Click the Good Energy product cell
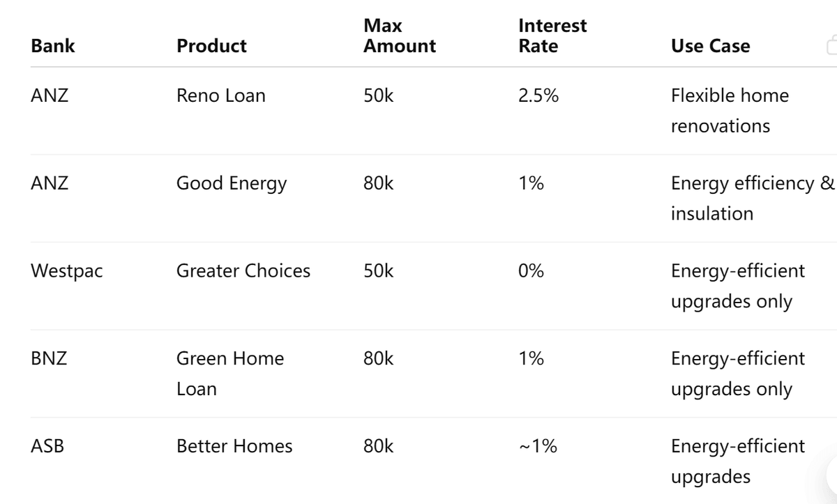Screen dimensions: 837x504 click(231, 183)
